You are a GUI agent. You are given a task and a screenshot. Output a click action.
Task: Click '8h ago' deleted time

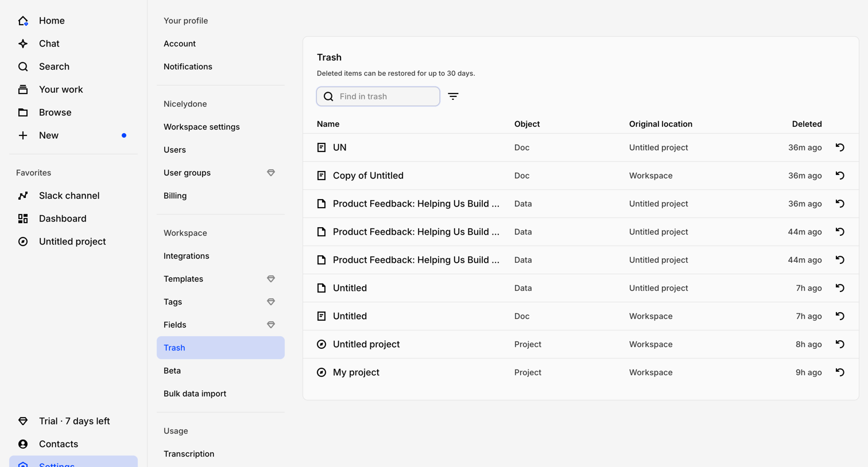pyautogui.click(x=808, y=344)
